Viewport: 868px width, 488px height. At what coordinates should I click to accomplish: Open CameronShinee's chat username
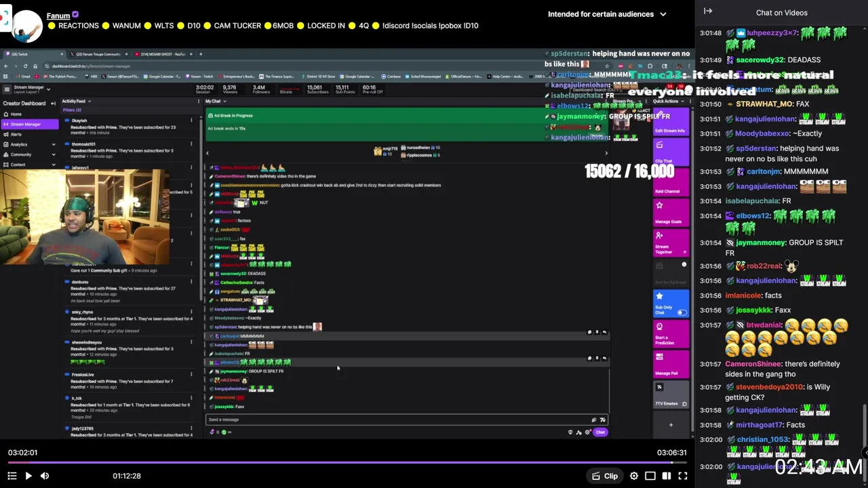tap(753, 364)
